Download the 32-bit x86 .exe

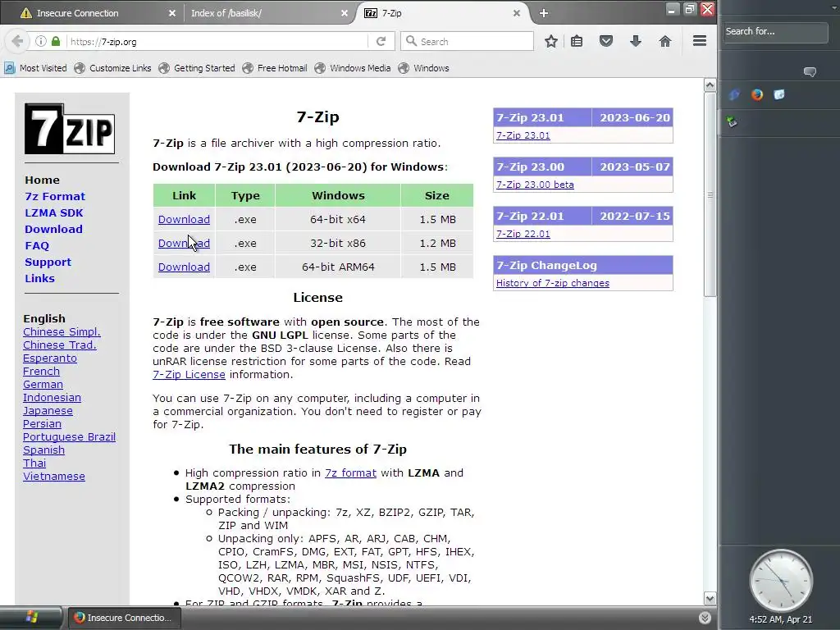[184, 243]
